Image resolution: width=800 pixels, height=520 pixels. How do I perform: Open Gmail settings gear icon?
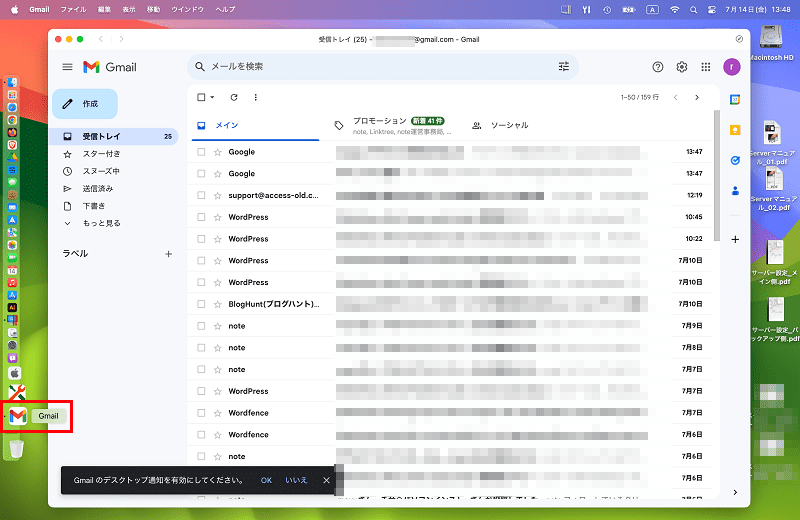[x=682, y=67]
